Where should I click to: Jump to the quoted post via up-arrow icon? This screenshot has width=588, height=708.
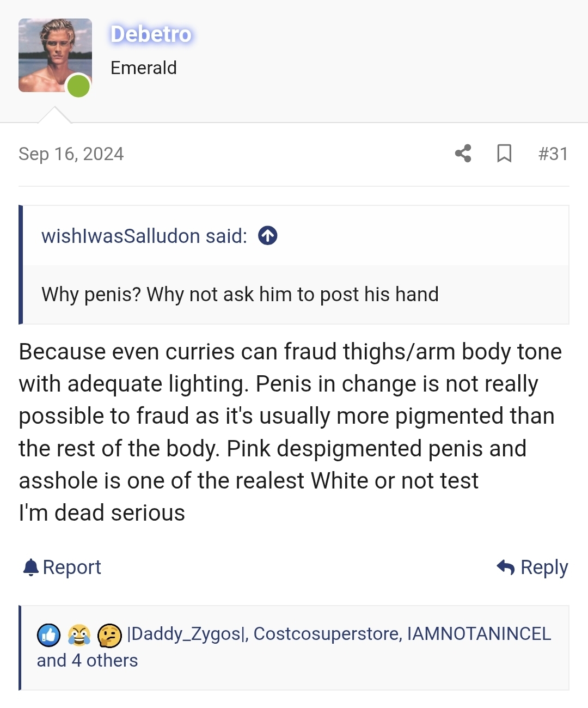267,236
